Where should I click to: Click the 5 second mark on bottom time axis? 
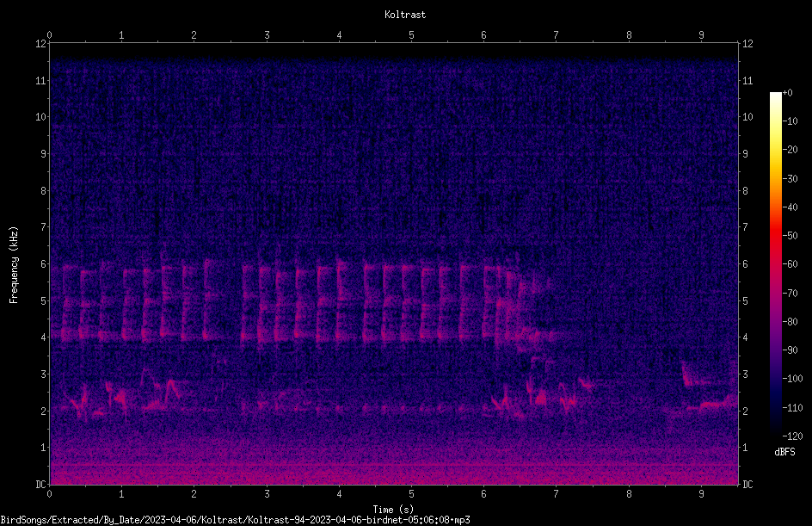tap(411, 494)
